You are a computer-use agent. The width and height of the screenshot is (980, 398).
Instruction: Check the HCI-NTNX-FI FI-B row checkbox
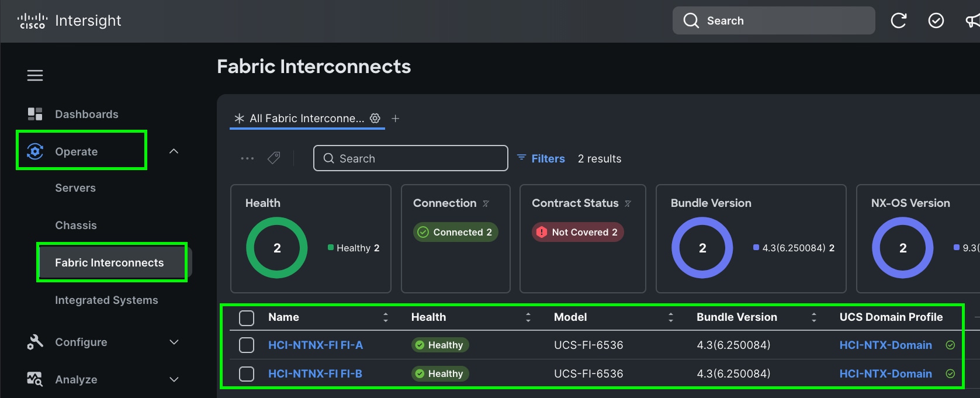(247, 373)
